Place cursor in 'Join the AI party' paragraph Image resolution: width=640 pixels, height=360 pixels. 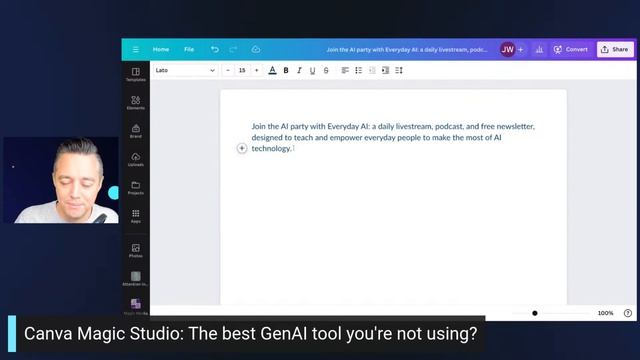[x=393, y=138]
